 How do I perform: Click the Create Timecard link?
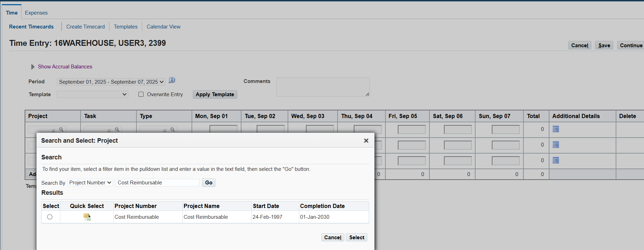(85, 27)
